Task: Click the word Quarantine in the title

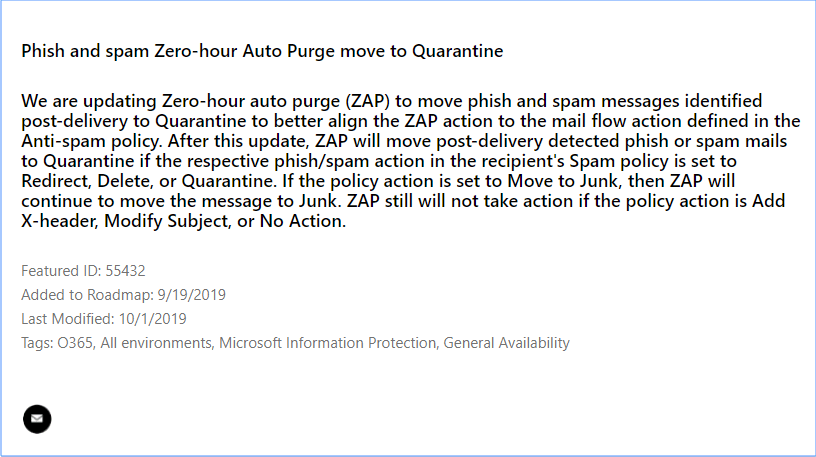Action: [x=458, y=51]
